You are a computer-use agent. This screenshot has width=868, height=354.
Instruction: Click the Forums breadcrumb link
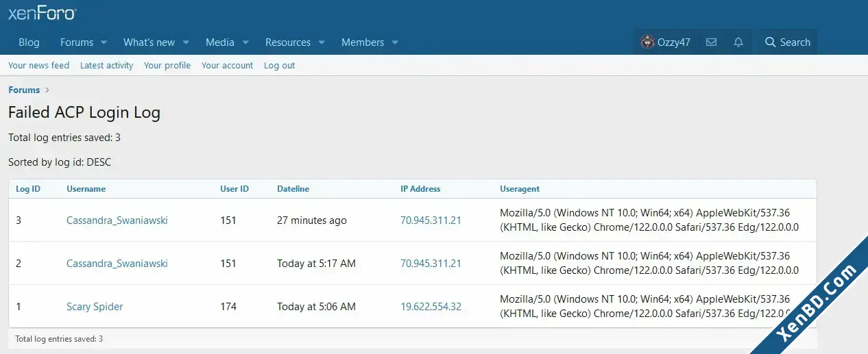coord(24,90)
